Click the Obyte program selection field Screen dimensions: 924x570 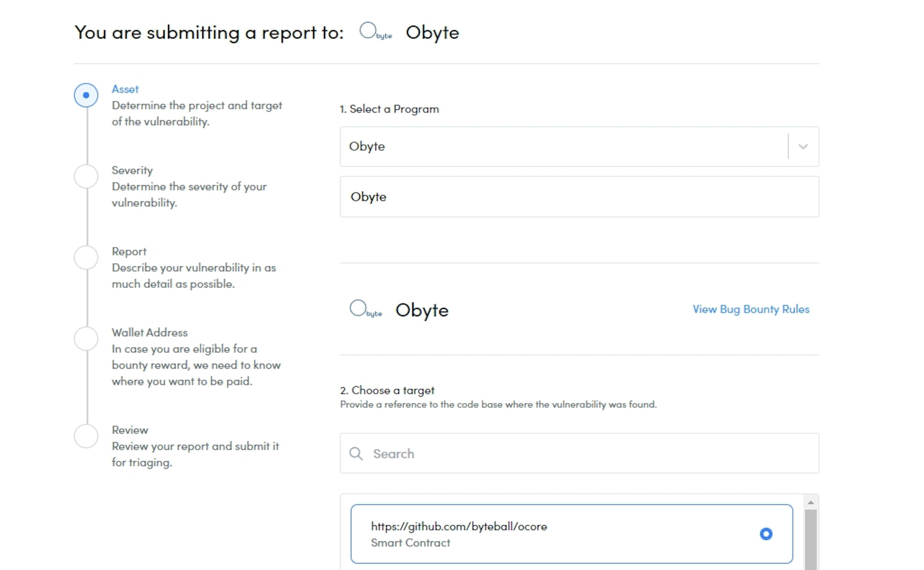point(579,146)
